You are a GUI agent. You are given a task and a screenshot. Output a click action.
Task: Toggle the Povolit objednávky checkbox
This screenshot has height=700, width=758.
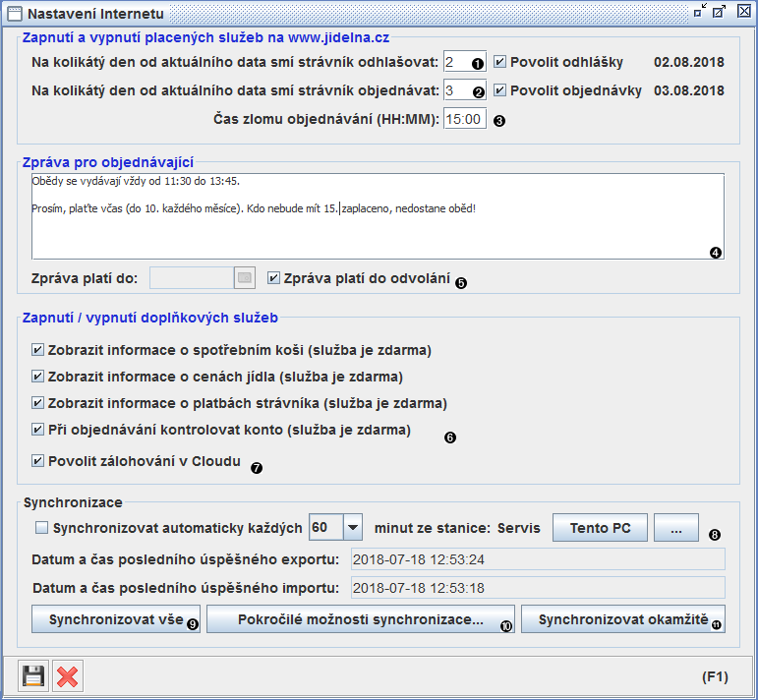500,90
